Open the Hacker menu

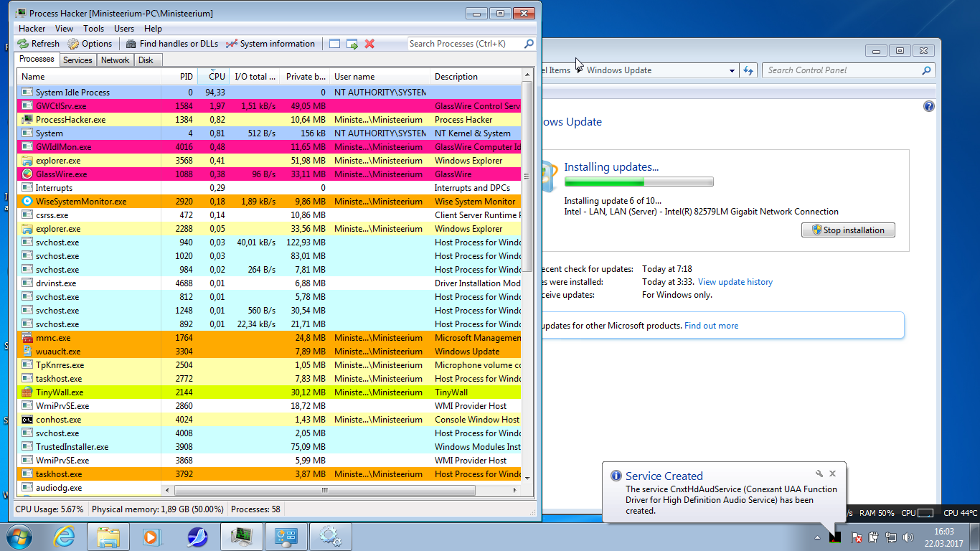click(32, 29)
